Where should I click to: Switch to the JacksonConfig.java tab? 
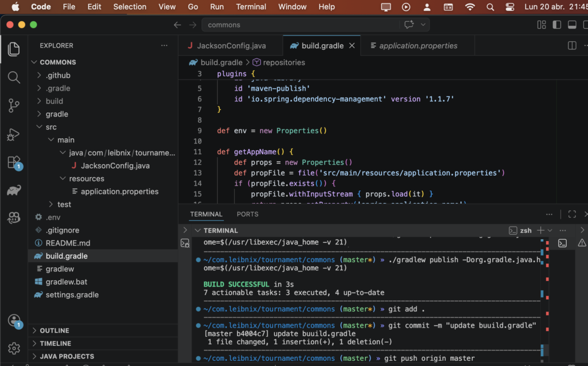pyautogui.click(x=231, y=45)
